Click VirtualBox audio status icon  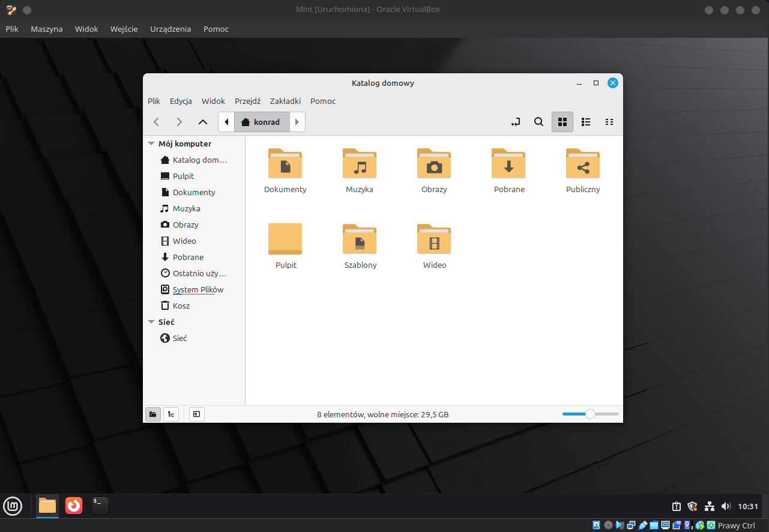[x=620, y=525]
